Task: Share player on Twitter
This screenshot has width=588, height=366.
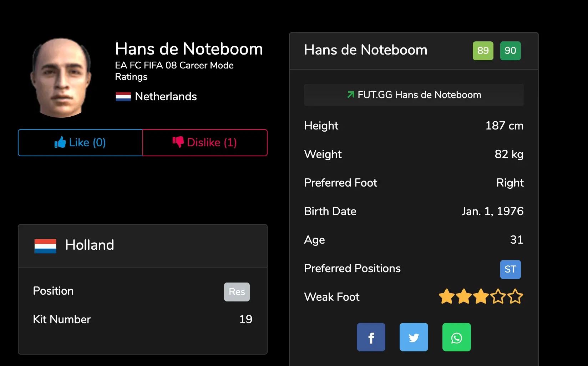Action: (414, 337)
